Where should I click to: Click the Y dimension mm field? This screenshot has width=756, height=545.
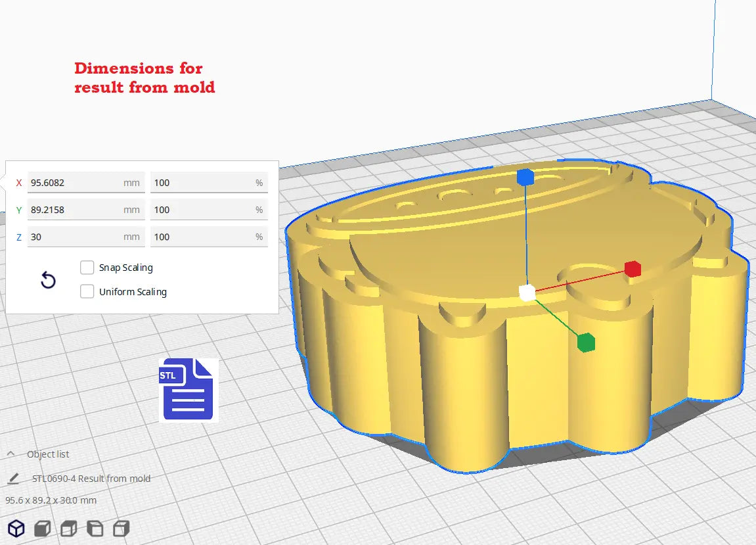point(85,210)
